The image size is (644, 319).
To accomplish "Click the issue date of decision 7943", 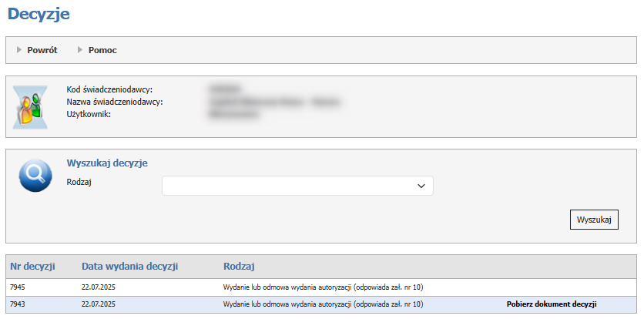I will pos(98,304).
